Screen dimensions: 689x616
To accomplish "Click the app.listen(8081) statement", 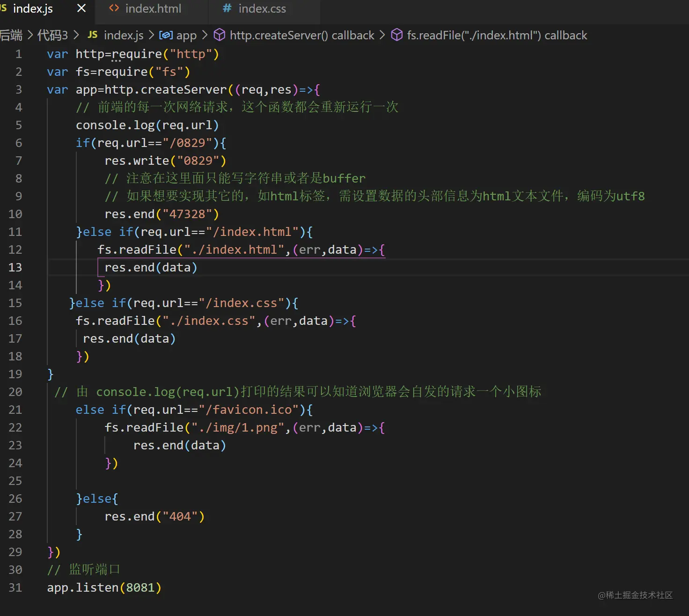I will (x=104, y=587).
